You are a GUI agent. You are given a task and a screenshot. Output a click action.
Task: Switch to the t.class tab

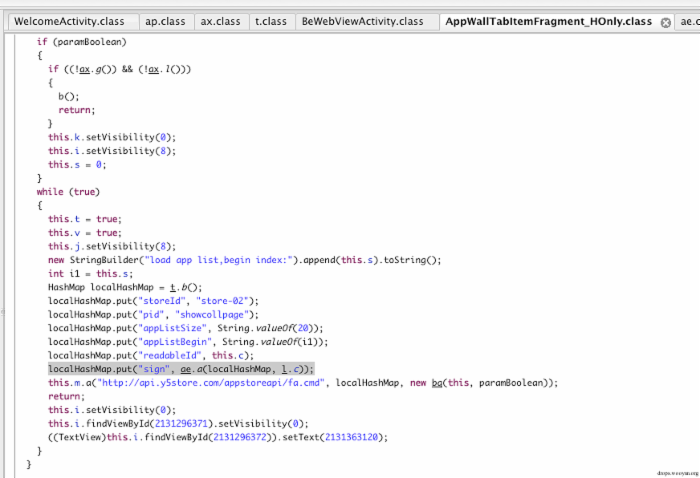[271, 21]
